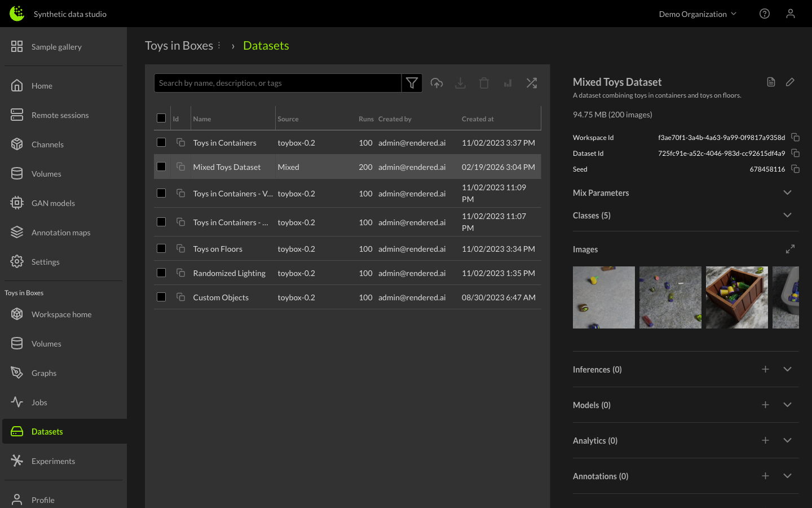Image resolution: width=812 pixels, height=508 pixels.
Task: Edit Mixed Toys Dataset with pencil icon
Action: 790,82
